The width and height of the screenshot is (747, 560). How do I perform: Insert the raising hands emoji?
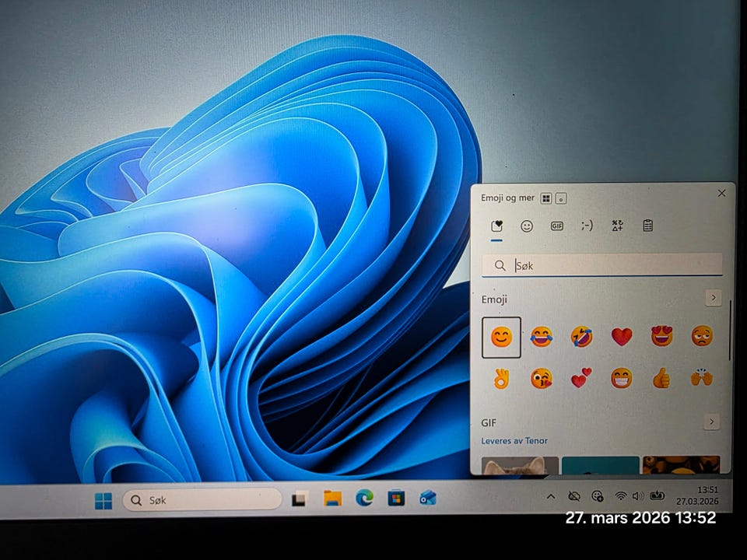click(702, 377)
